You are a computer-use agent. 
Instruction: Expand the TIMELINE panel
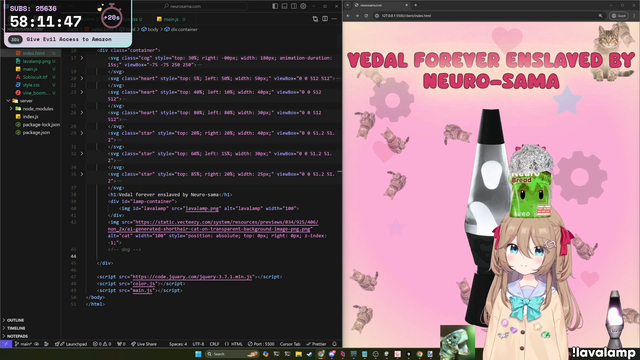16,328
